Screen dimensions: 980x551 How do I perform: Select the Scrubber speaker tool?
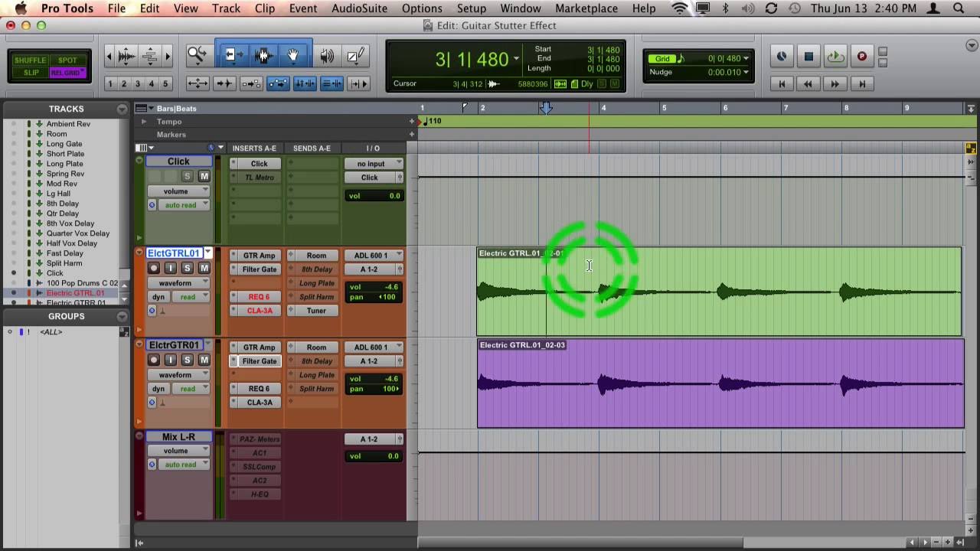pos(327,55)
